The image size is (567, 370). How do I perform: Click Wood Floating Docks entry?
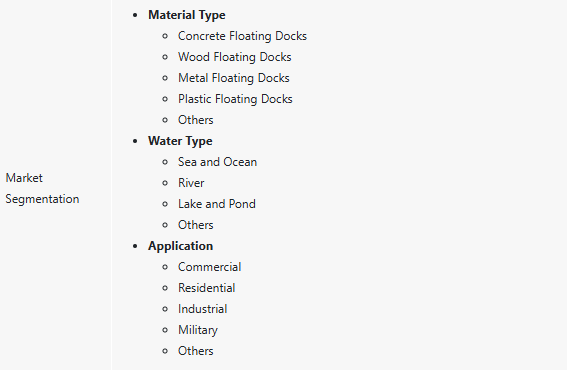pos(234,57)
